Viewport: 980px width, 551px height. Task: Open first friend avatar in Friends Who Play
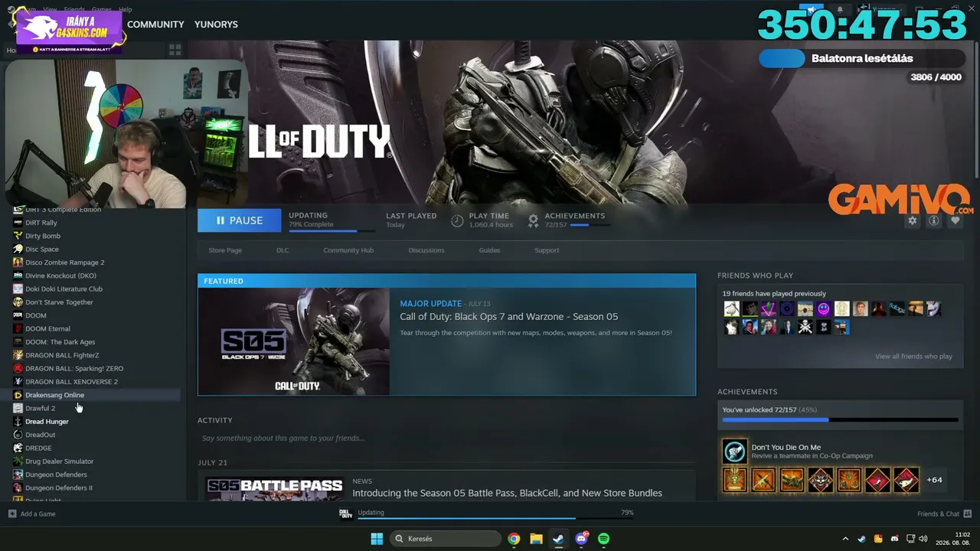pos(732,309)
